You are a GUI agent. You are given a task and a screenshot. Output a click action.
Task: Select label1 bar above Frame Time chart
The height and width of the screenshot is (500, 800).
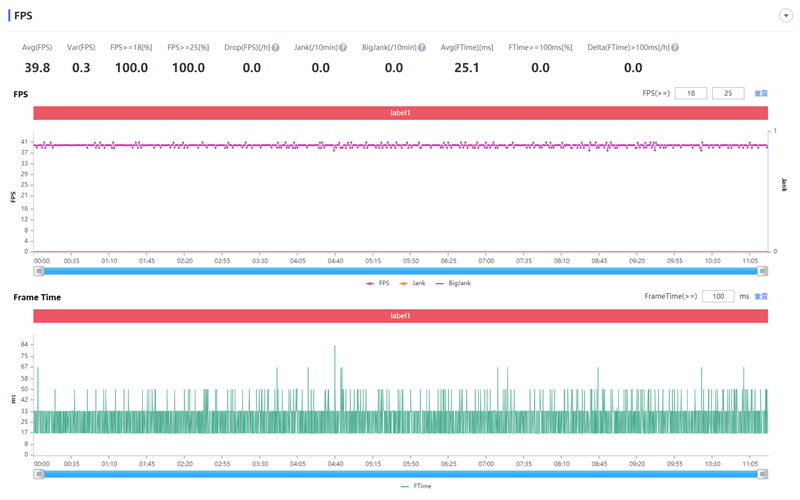pos(401,316)
